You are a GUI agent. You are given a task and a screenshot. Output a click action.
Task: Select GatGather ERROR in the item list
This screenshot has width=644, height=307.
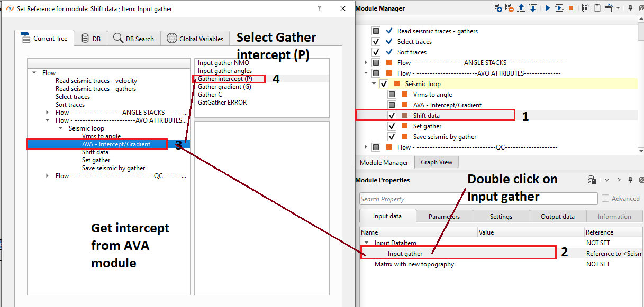(x=222, y=103)
